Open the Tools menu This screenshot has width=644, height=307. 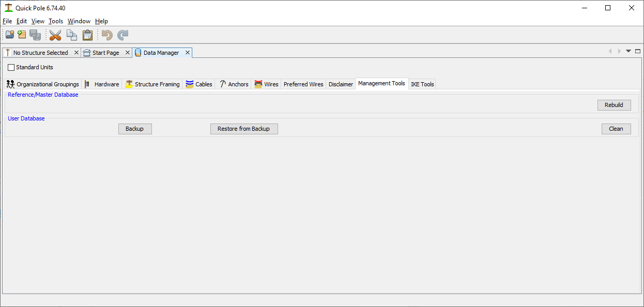56,21
